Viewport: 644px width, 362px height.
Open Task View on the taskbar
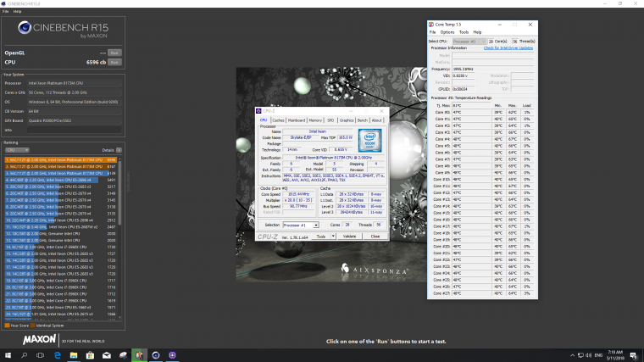click(41, 355)
